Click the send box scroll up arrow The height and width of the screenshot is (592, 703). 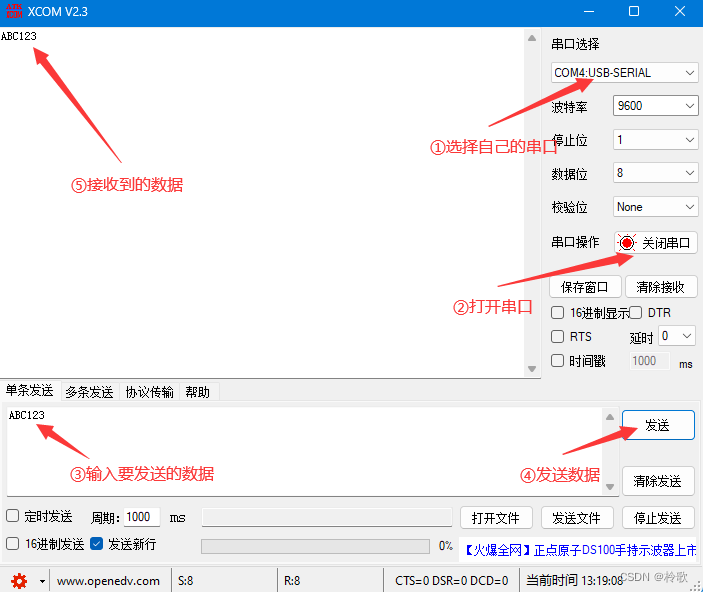[x=610, y=417]
